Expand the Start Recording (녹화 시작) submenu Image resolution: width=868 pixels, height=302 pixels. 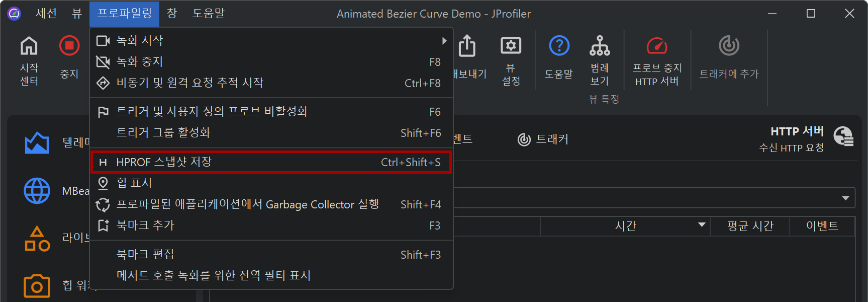pyautogui.click(x=444, y=41)
